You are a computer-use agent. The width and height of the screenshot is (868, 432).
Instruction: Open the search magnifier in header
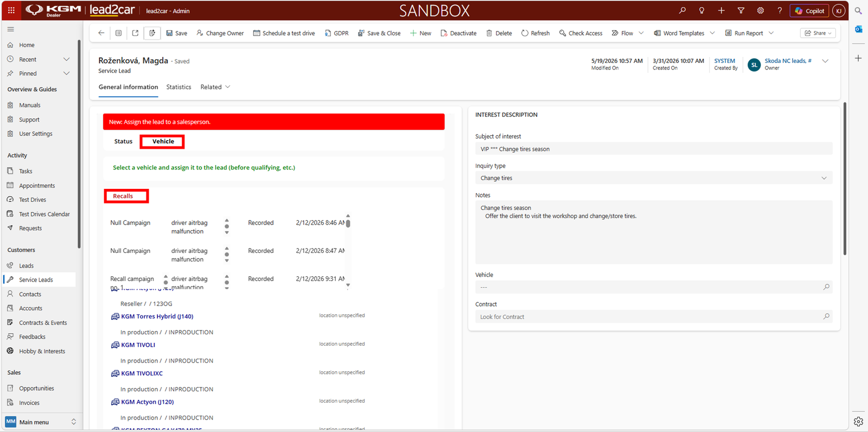click(682, 10)
